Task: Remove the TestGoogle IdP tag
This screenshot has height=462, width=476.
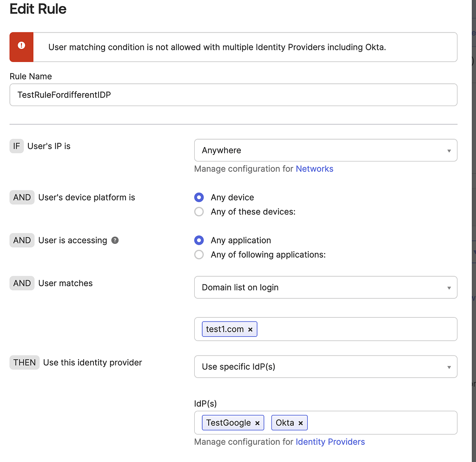Action: click(258, 423)
